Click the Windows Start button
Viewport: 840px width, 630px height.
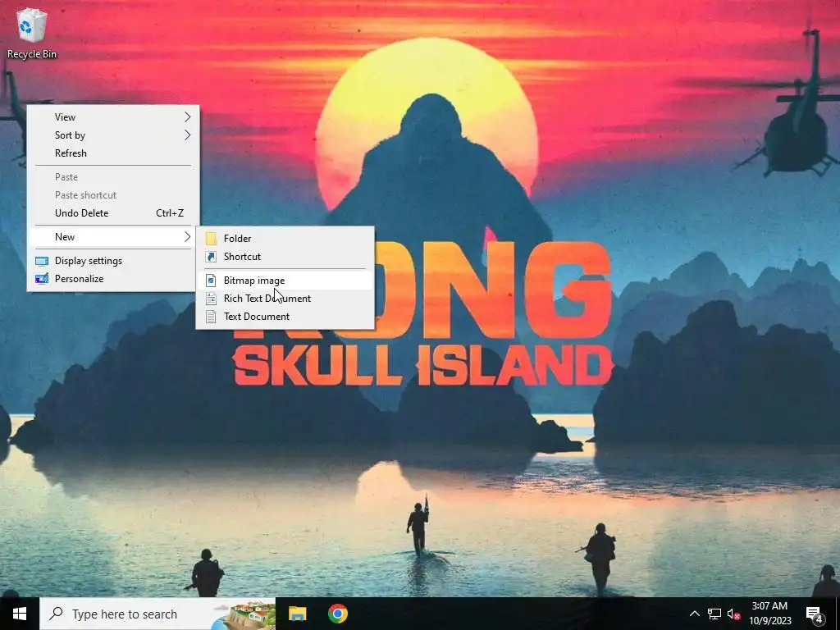[20, 614]
